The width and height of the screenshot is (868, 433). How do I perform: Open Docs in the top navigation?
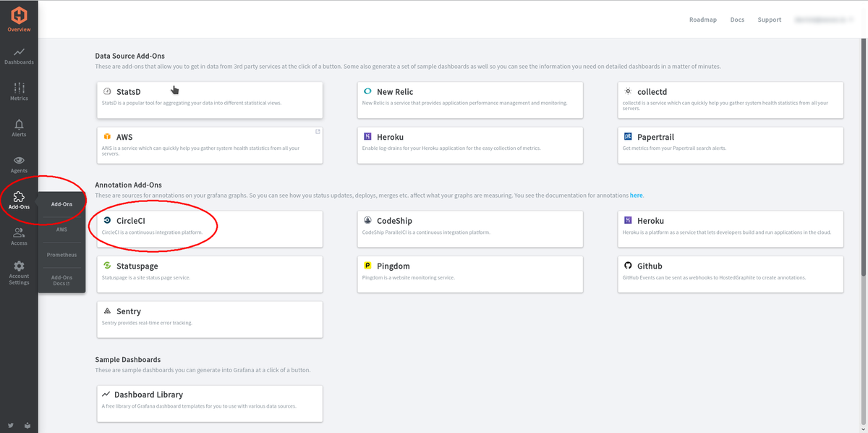point(737,20)
